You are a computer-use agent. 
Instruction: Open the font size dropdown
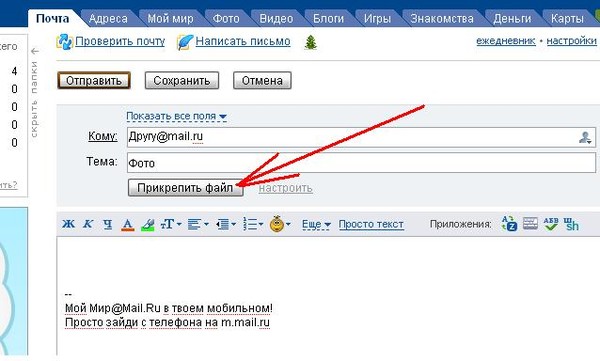pyautogui.click(x=171, y=224)
